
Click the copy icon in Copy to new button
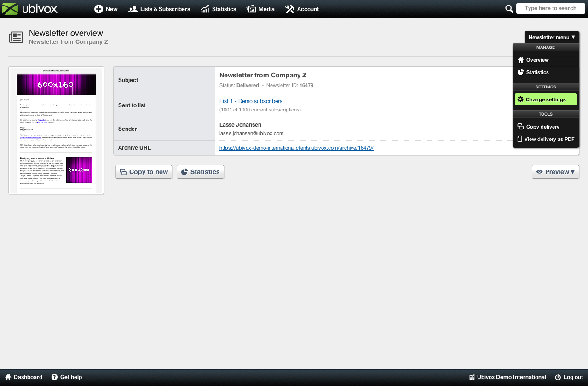123,172
